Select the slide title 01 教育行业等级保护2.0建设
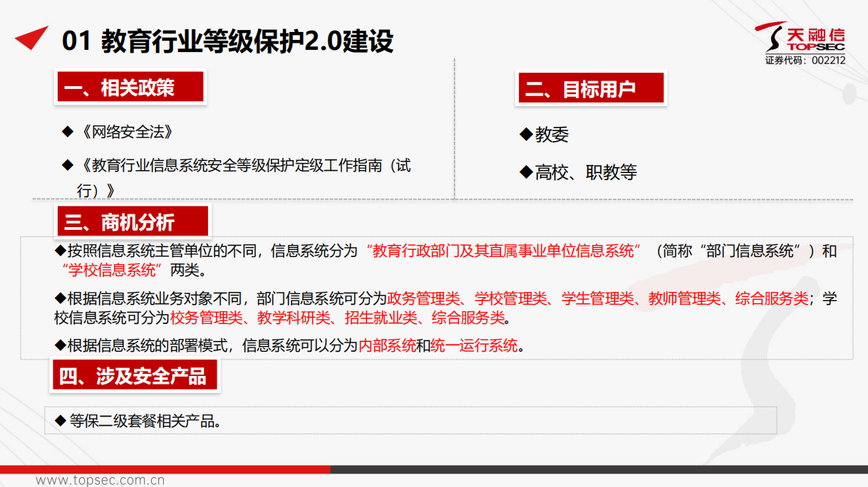Screen dimensions: 868x487 228,41
